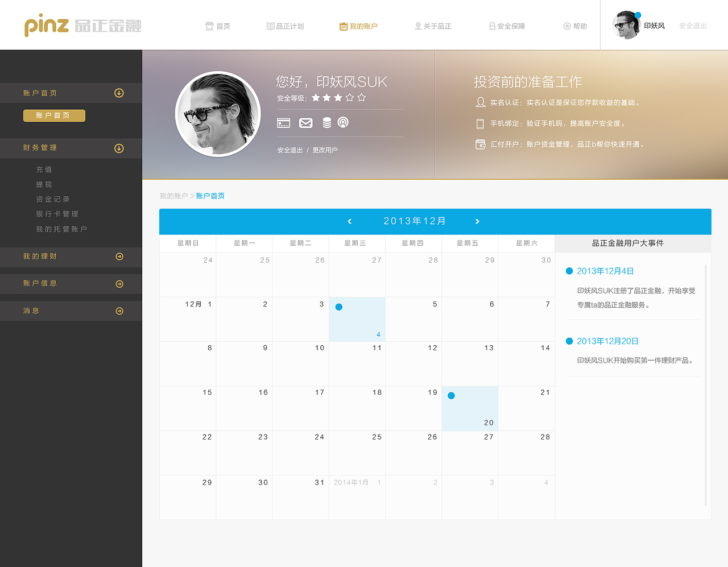Click 账户首页 breadcrumb link
The image size is (728, 567).
(x=210, y=196)
